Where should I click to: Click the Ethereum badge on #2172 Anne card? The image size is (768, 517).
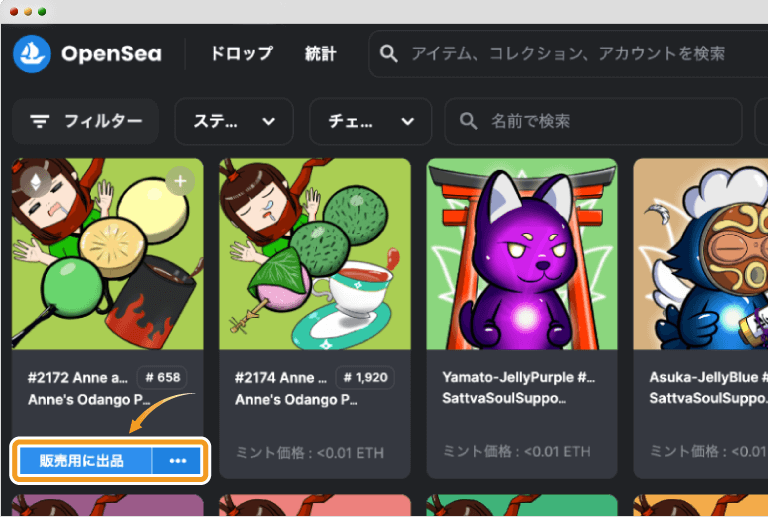pos(36,182)
